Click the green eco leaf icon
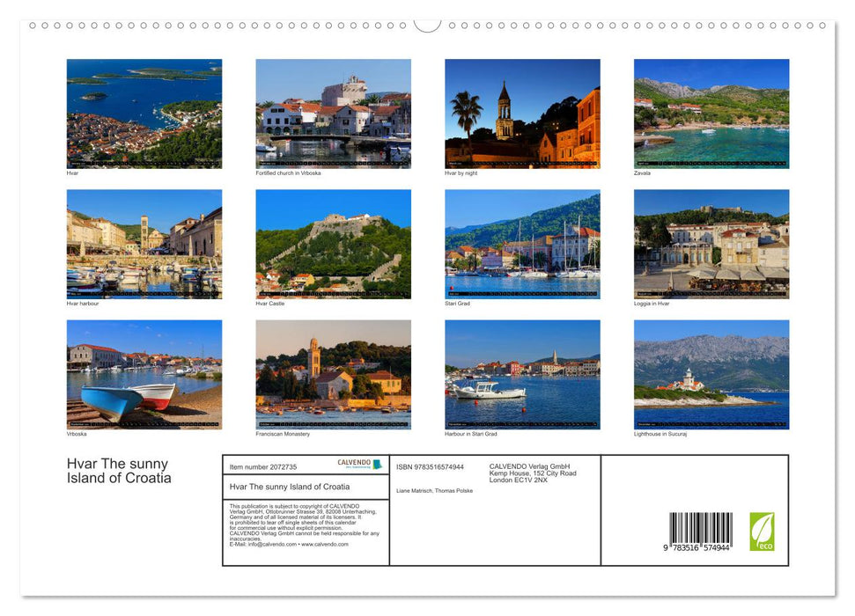Image resolution: width=855 pixels, height=616 pixels. point(763,530)
